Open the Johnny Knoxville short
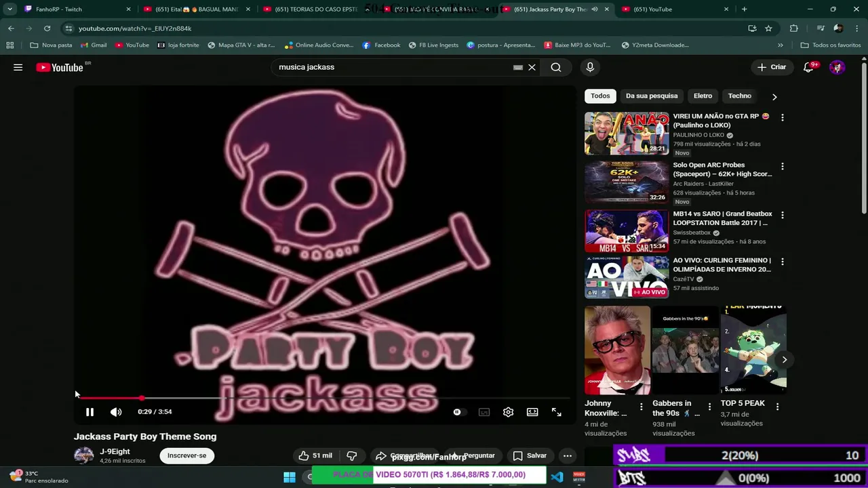The height and width of the screenshot is (488, 868). pos(617,350)
